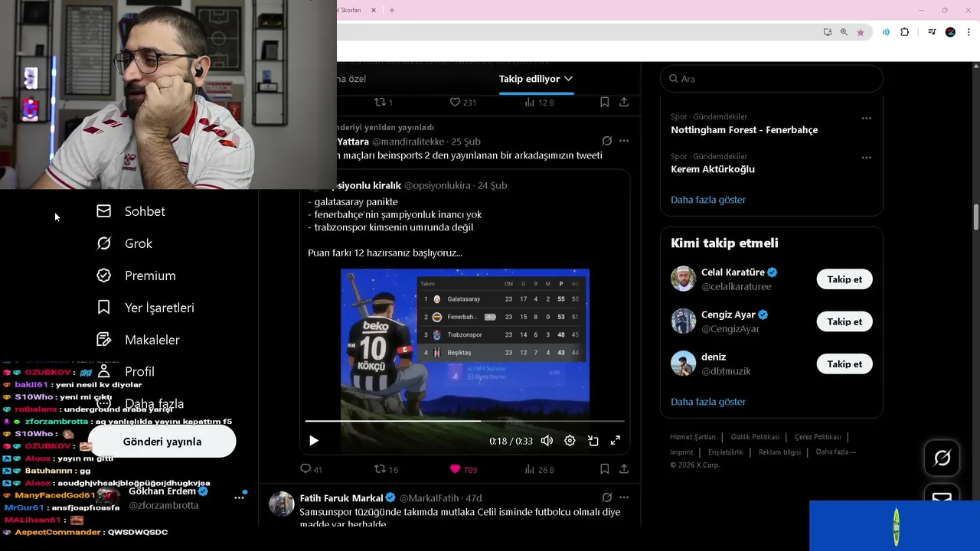The image size is (980, 551).
Task: Ask Grok about the Yattara post
Action: (x=607, y=141)
